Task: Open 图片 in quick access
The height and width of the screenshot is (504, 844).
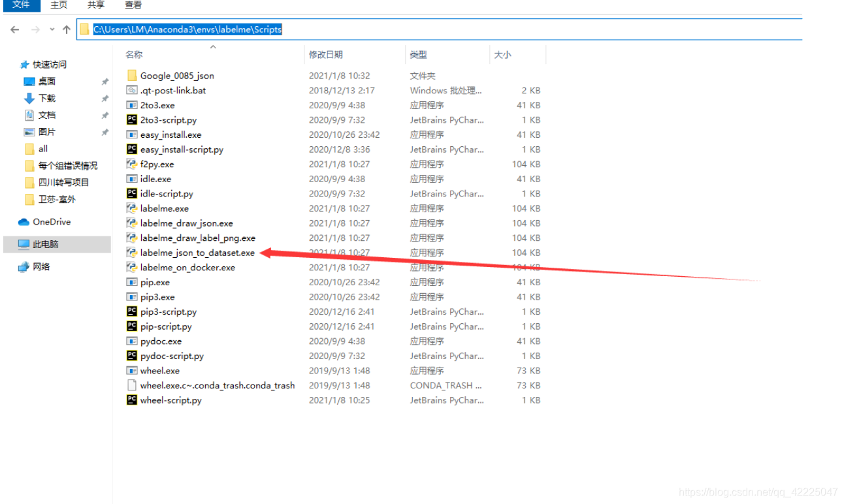Action: tap(47, 133)
